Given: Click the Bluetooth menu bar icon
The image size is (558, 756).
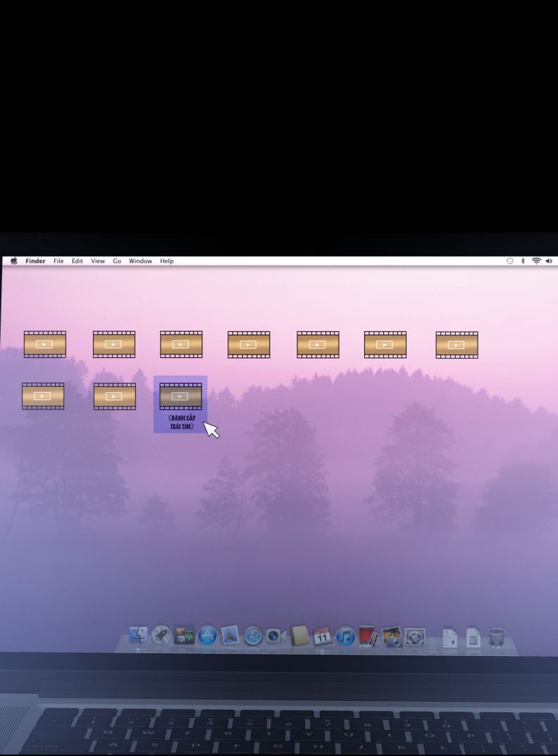Looking at the screenshot, I should [523, 261].
